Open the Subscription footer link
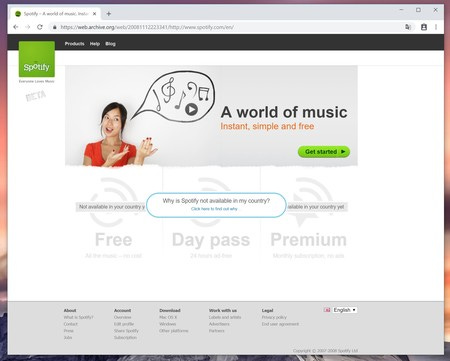This screenshot has width=450, height=361. [125, 337]
